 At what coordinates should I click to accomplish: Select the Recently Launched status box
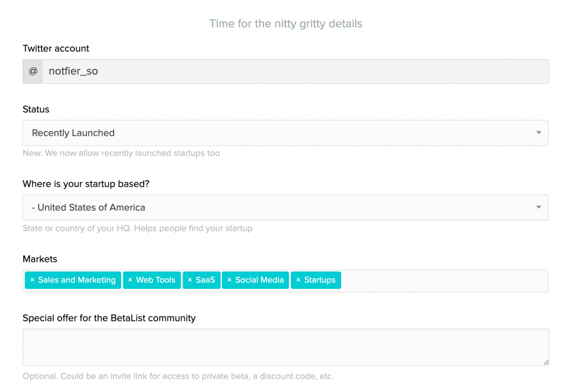(x=286, y=133)
